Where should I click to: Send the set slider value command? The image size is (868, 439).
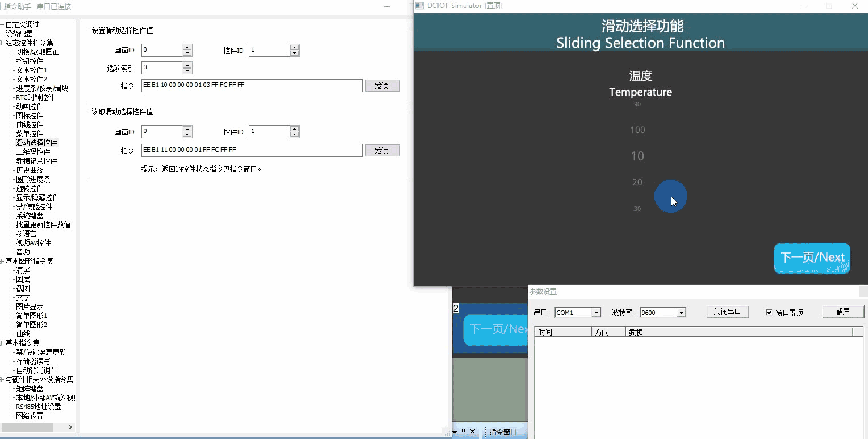tap(382, 86)
